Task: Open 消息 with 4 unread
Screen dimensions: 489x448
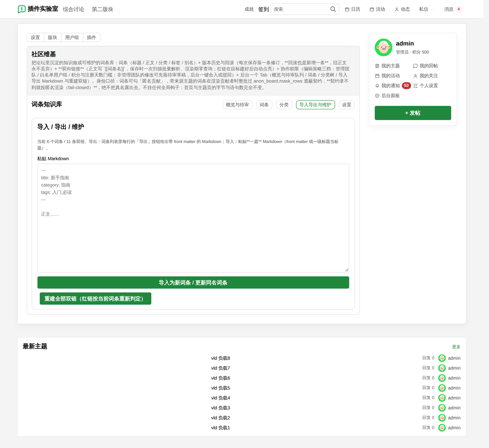Action: pos(453,9)
